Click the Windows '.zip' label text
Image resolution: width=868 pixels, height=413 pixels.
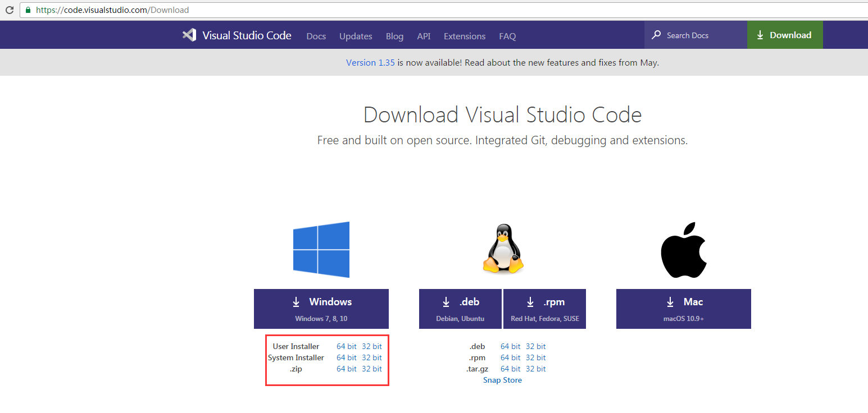click(296, 369)
